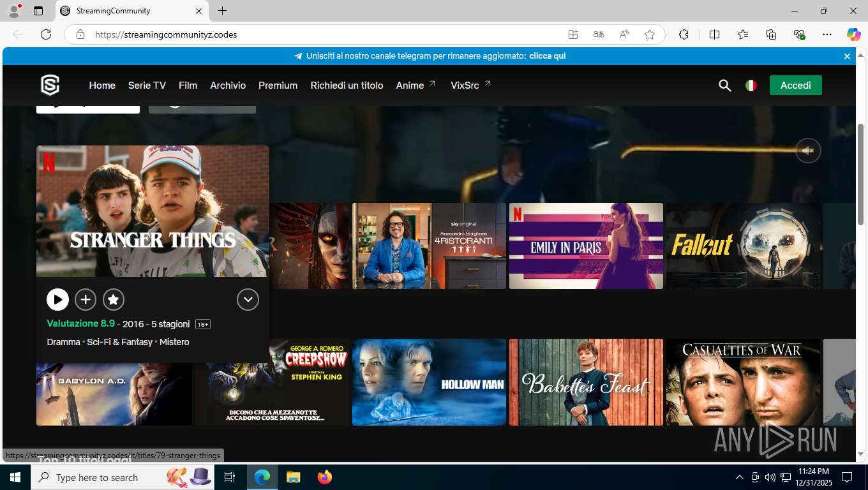Toggle Edge split screen view
This screenshot has height=490, width=868.
click(x=714, y=34)
